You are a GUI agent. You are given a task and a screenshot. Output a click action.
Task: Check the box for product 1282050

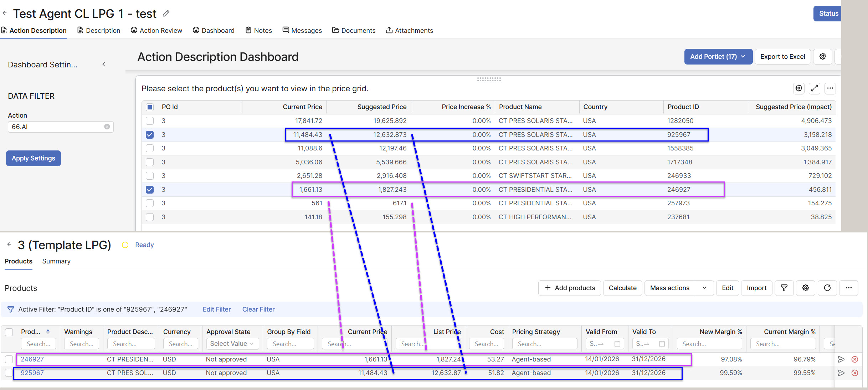pos(150,121)
